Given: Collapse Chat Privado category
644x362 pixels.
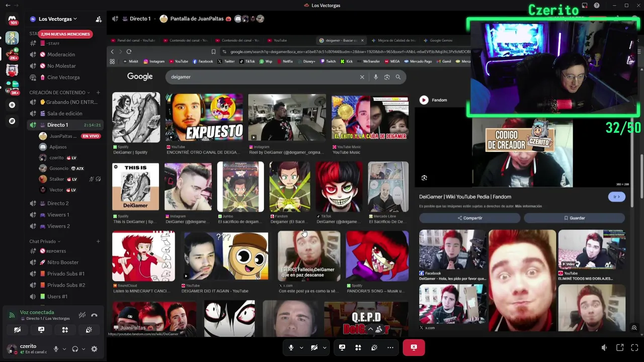Looking at the screenshot, I should tap(44, 241).
